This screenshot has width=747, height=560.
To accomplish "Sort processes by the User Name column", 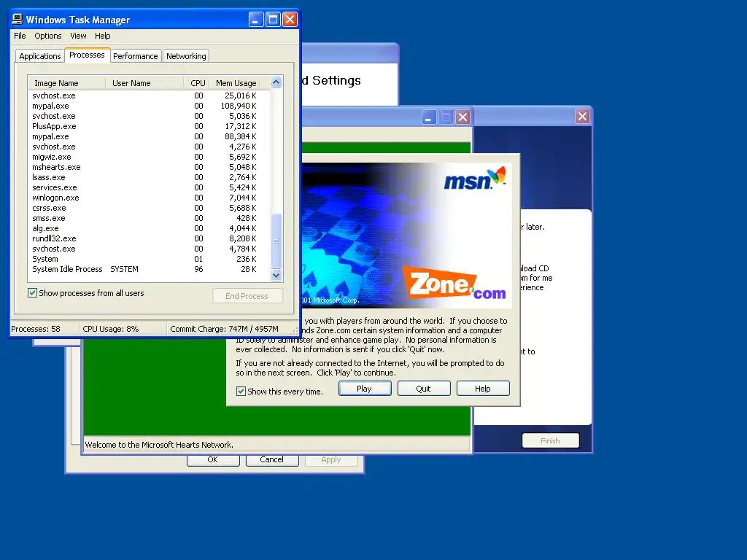I will click(x=144, y=83).
